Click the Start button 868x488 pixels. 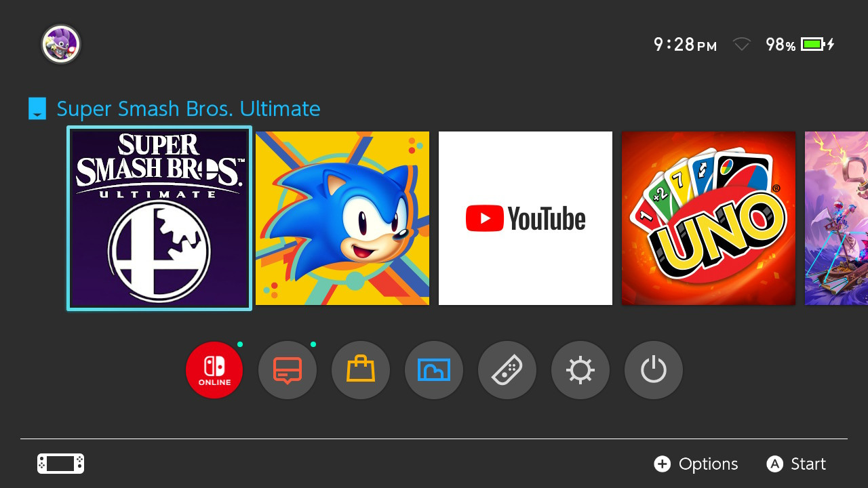(x=796, y=464)
